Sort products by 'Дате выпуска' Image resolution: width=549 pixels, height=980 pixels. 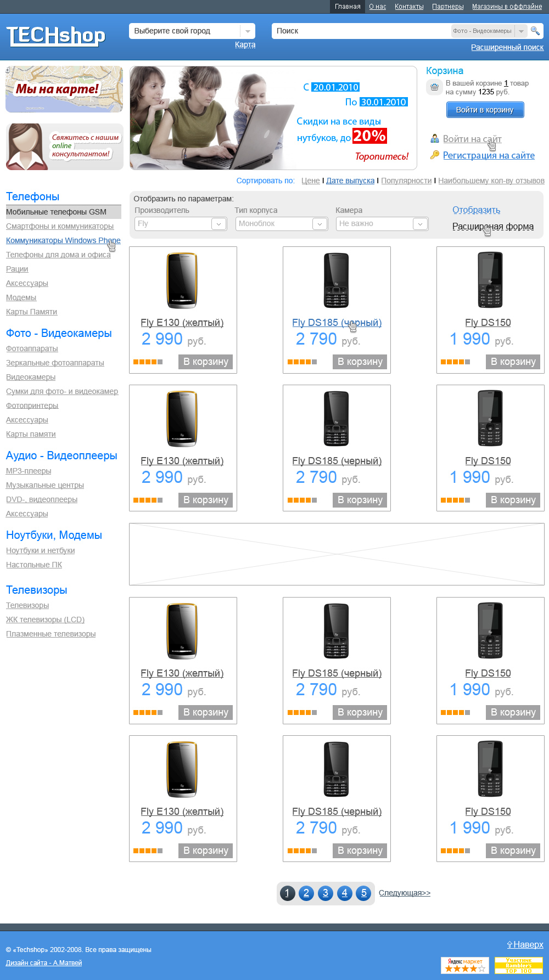coord(350,181)
